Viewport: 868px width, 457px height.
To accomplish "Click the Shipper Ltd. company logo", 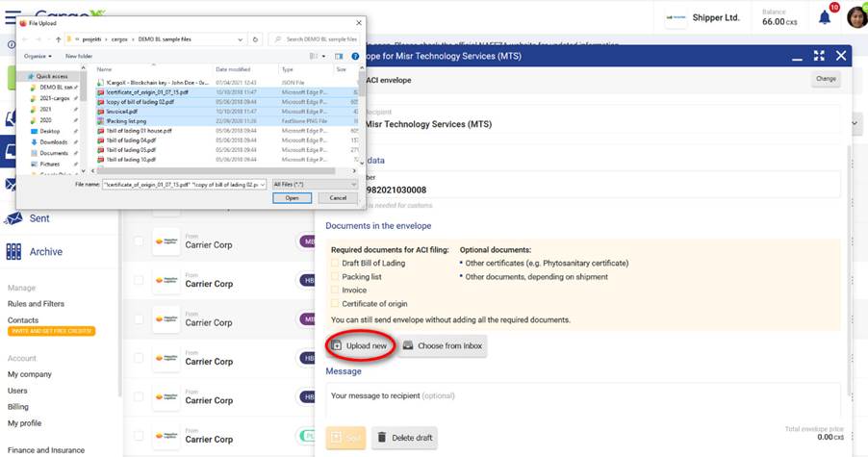I will point(676,17).
